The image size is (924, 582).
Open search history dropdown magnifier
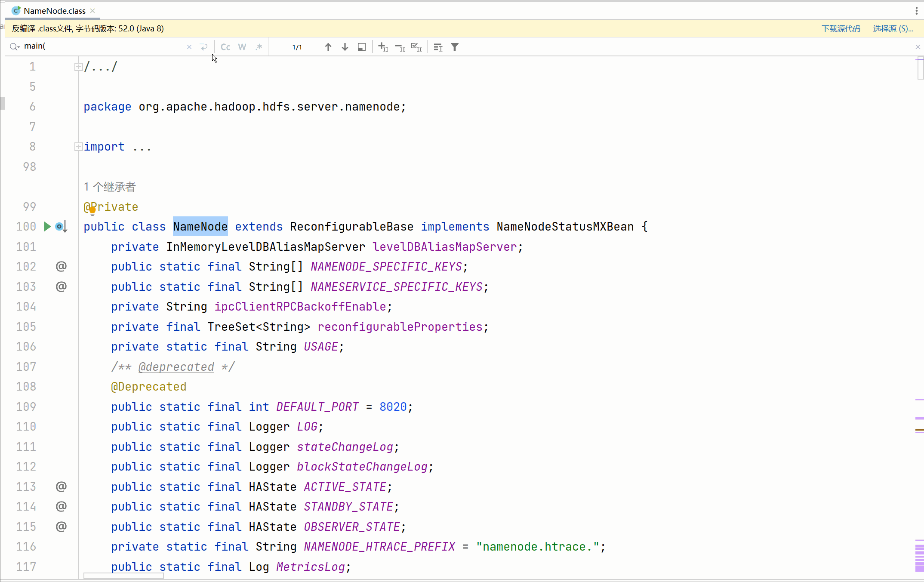pos(15,46)
